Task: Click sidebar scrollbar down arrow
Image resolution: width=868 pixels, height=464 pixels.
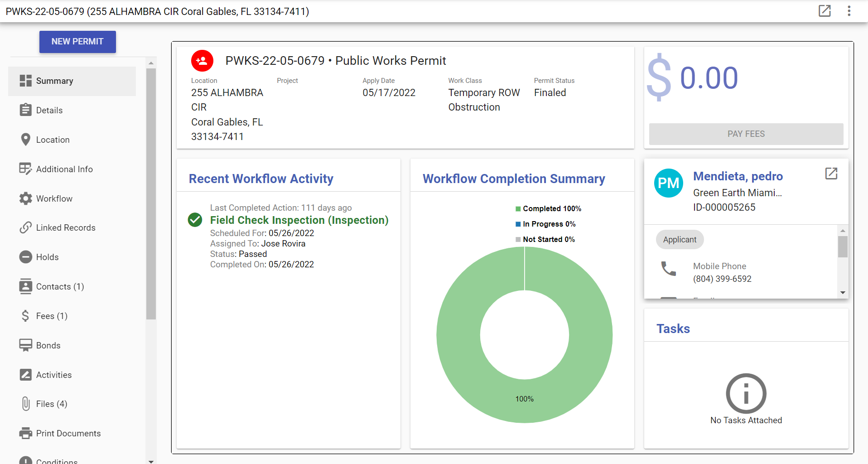Action: (151, 461)
